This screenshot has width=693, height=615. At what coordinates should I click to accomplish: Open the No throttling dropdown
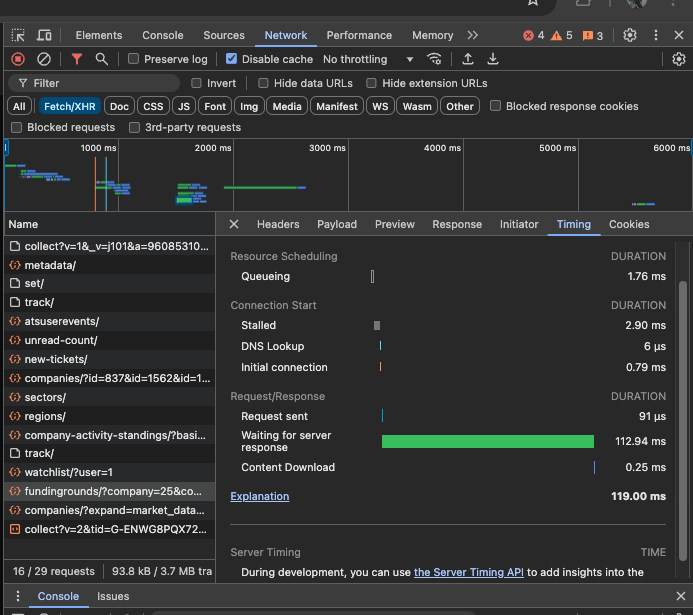[x=368, y=59]
